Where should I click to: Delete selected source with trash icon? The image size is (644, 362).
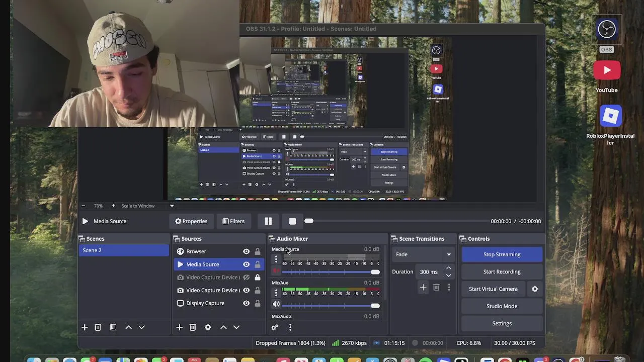click(x=193, y=327)
